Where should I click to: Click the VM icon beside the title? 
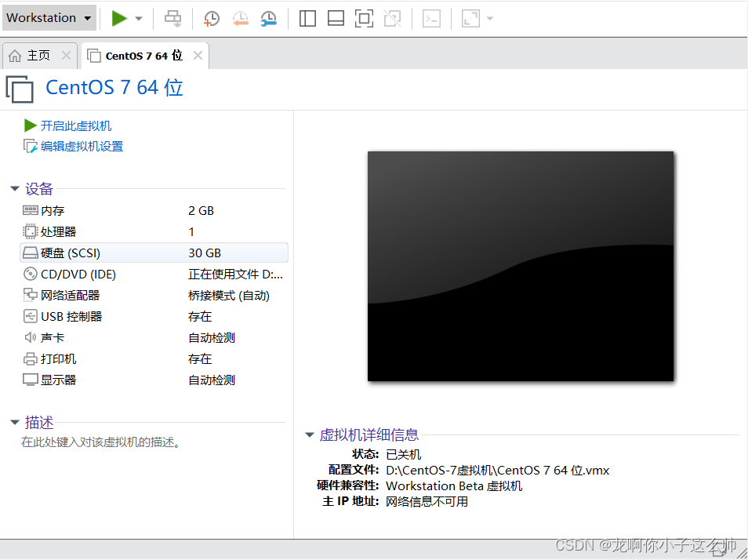click(20, 89)
